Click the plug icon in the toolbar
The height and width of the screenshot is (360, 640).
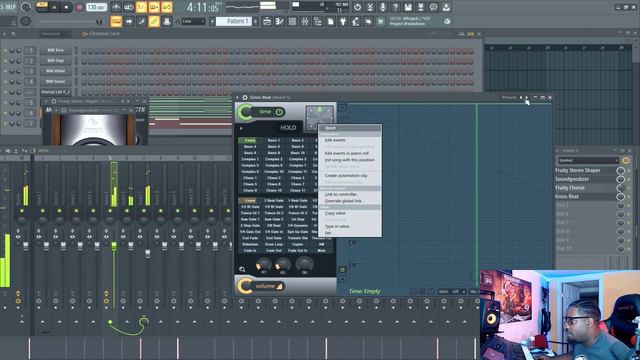[343, 21]
